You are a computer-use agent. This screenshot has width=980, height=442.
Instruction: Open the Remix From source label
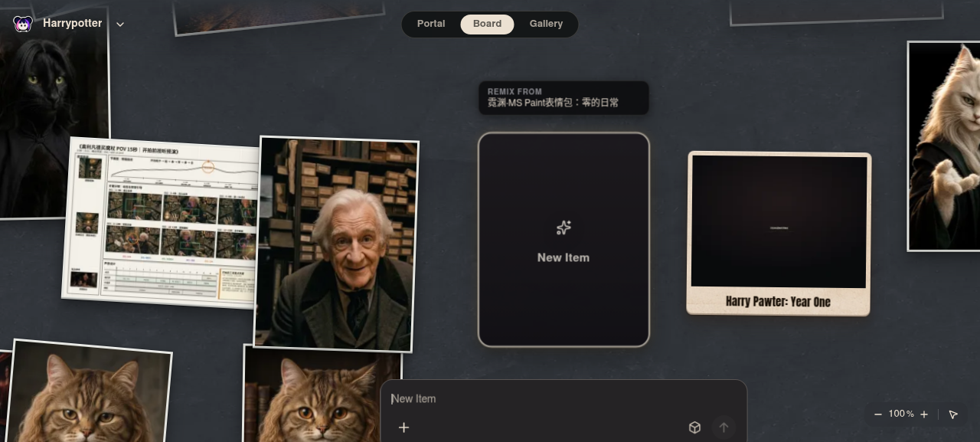[563, 98]
